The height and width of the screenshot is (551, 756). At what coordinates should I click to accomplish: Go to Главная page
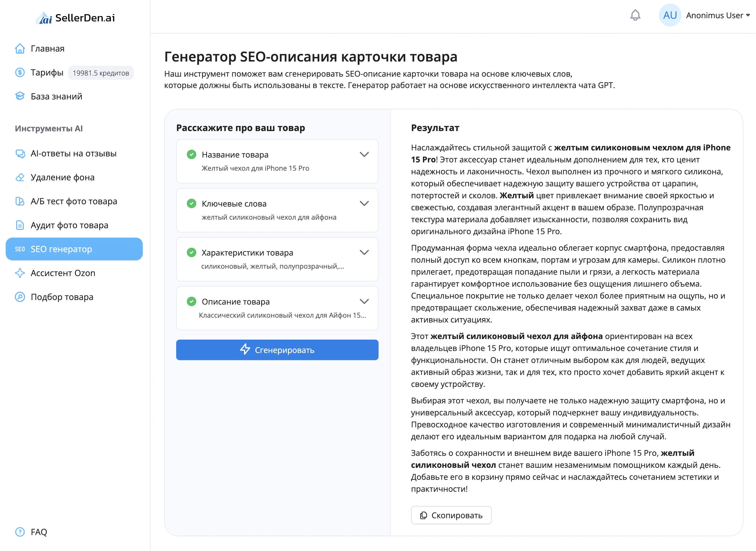point(47,49)
